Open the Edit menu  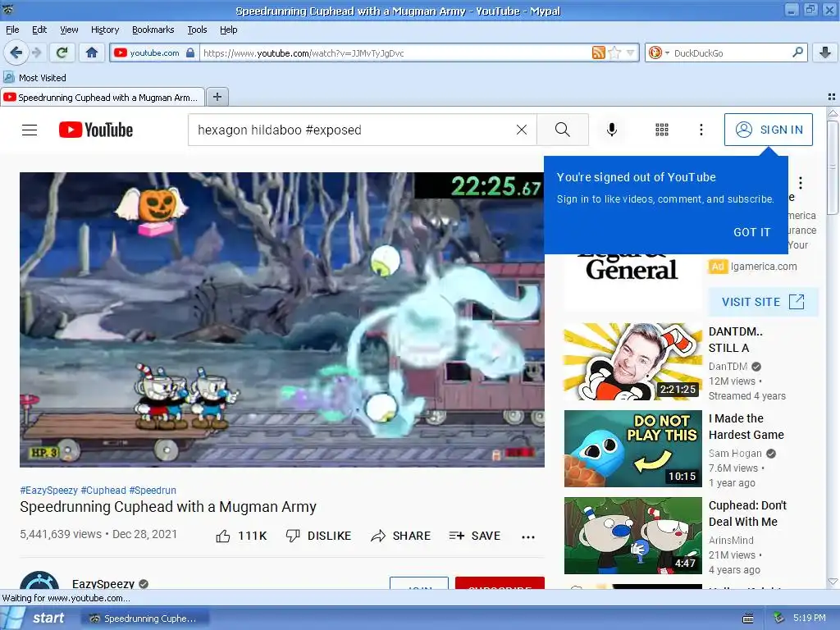[x=39, y=30]
